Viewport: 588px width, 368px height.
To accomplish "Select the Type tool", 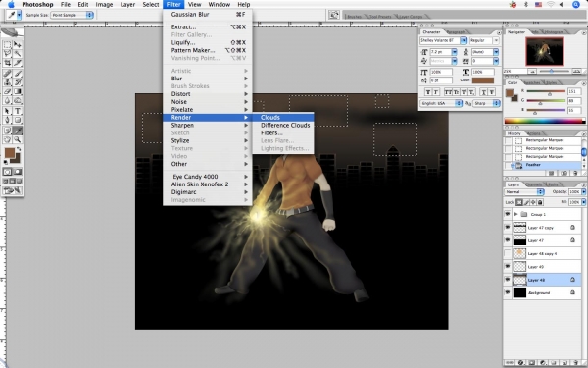I will [x=18, y=111].
